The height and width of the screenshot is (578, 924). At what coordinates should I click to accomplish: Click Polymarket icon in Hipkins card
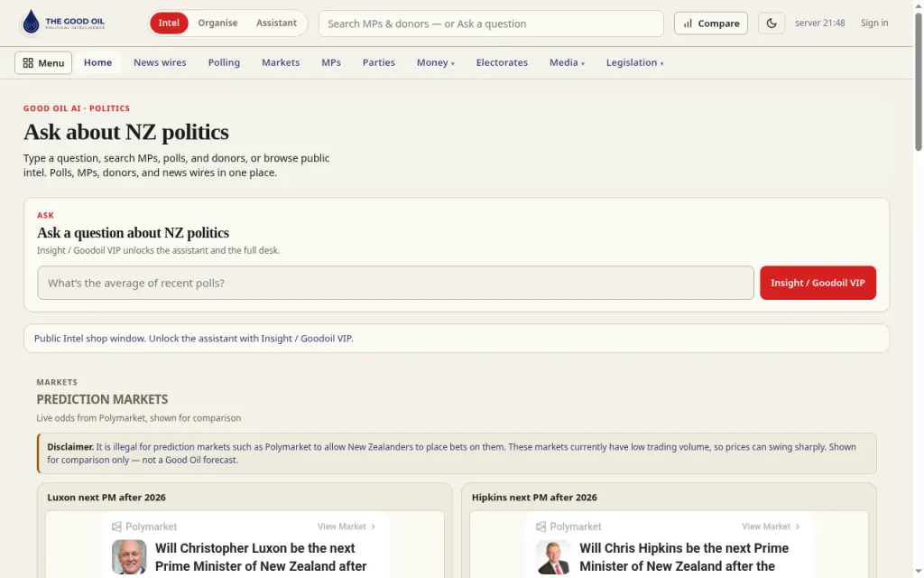541,527
